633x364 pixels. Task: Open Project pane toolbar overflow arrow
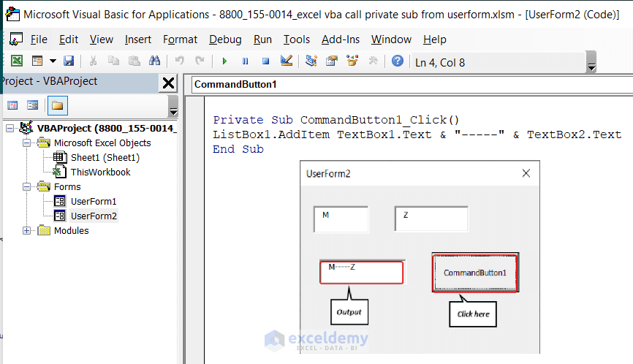[x=173, y=107]
